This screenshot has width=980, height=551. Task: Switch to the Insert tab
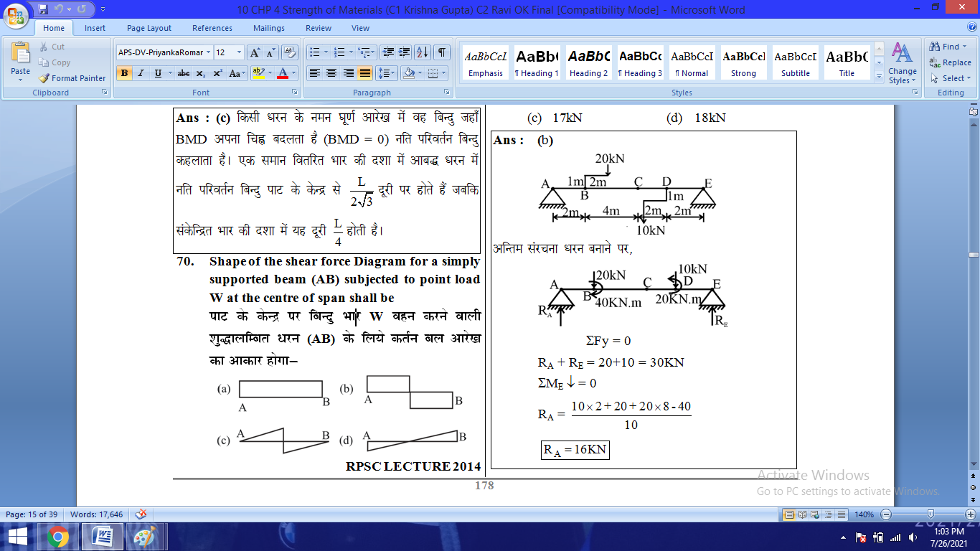pyautogui.click(x=95, y=28)
